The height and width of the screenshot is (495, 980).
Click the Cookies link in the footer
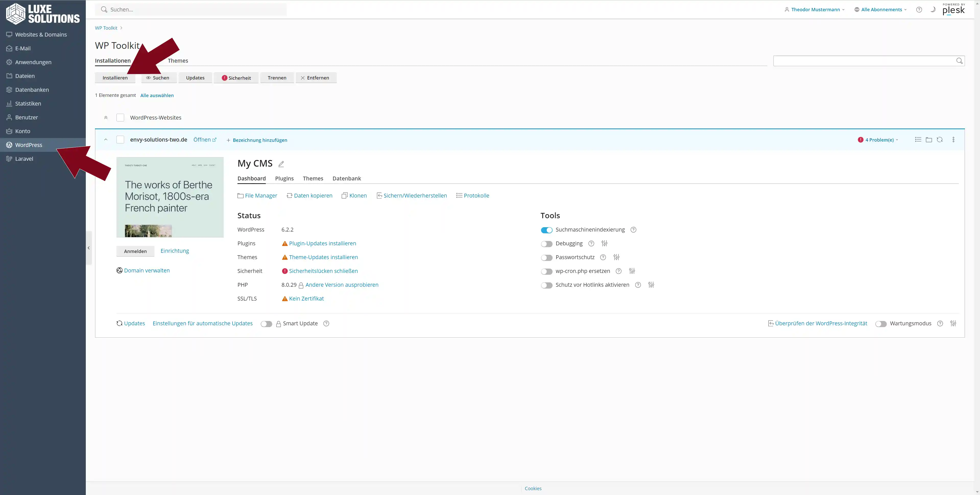pyautogui.click(x=533, y=489)
